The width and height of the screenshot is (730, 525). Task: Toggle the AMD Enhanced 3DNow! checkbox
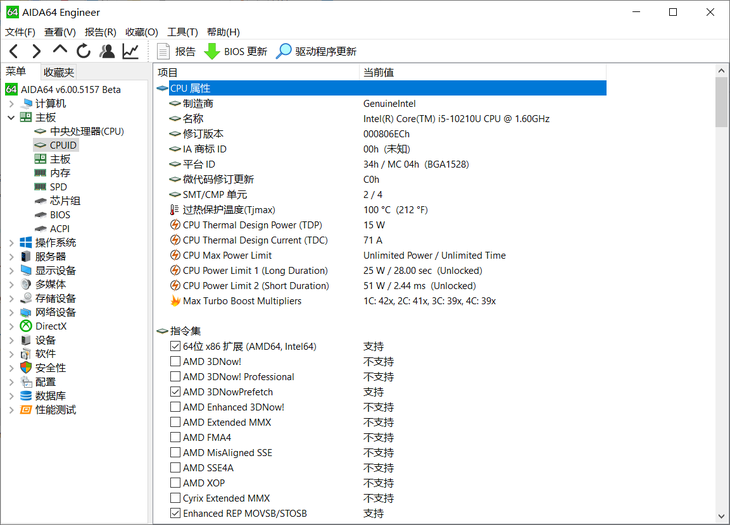(x=175, y=407)
